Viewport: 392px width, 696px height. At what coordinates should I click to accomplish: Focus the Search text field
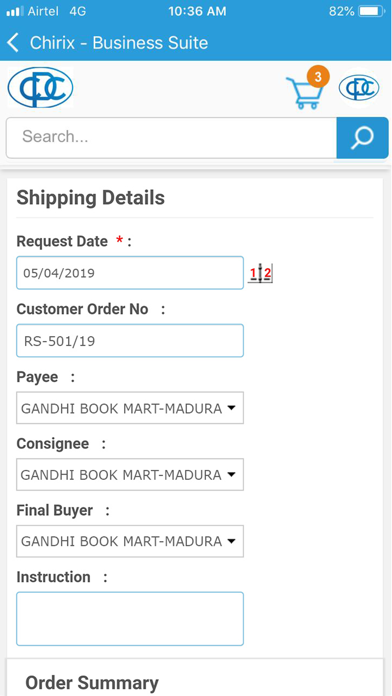coord(171,138)
